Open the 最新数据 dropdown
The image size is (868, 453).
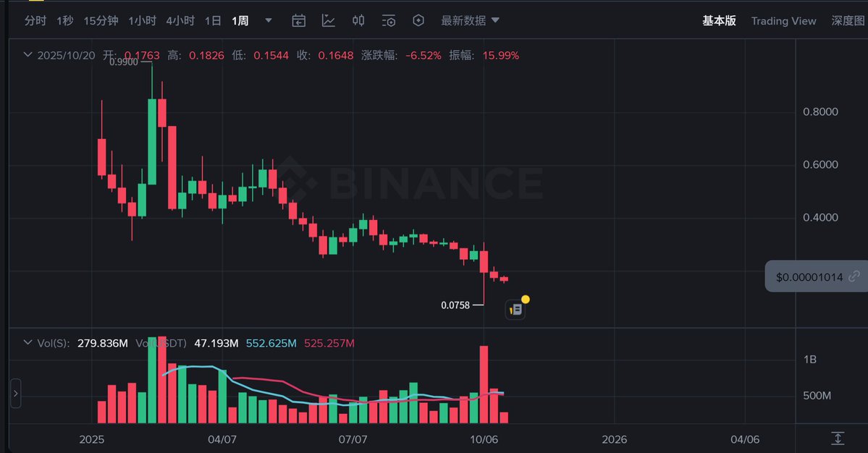pos(471,21)
